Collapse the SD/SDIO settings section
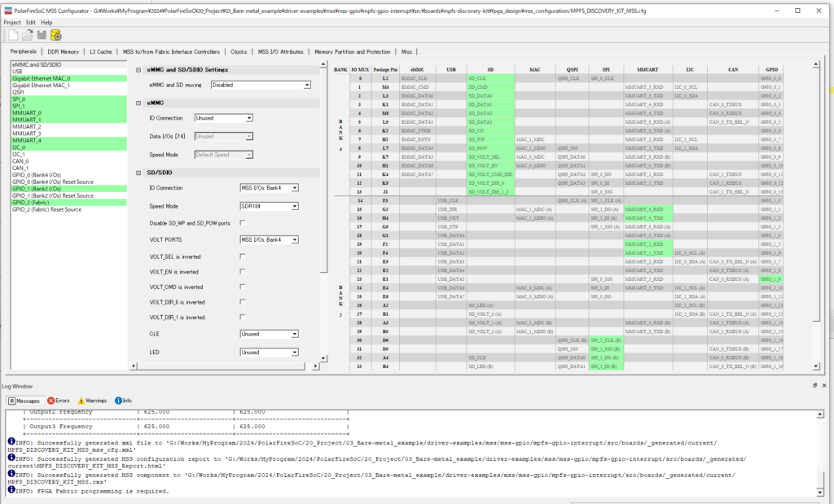This screenshot has height=504, width=834. (x=138, y=173)
